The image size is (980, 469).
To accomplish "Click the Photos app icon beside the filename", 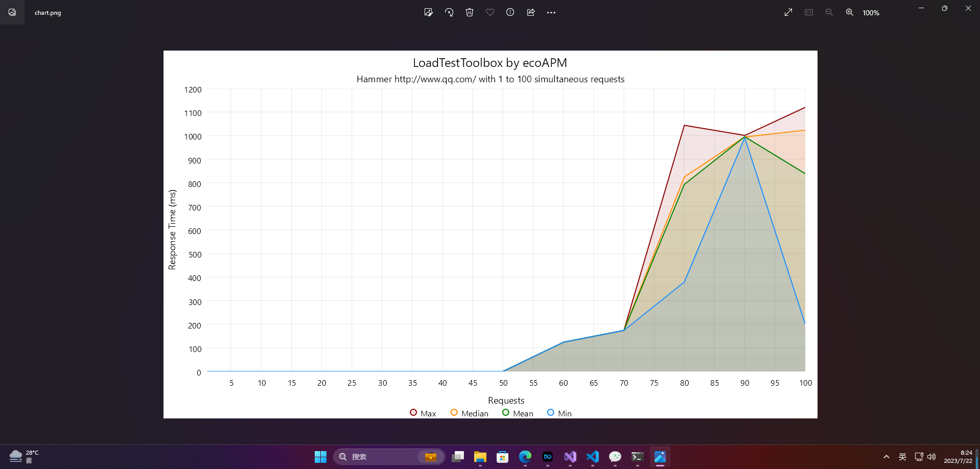I will coord(12,12).
